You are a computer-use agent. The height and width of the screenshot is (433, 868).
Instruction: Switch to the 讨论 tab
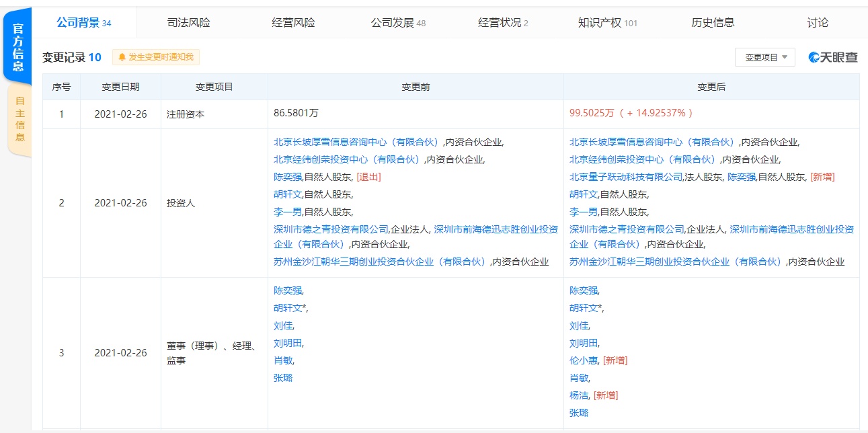click(818, 23)
